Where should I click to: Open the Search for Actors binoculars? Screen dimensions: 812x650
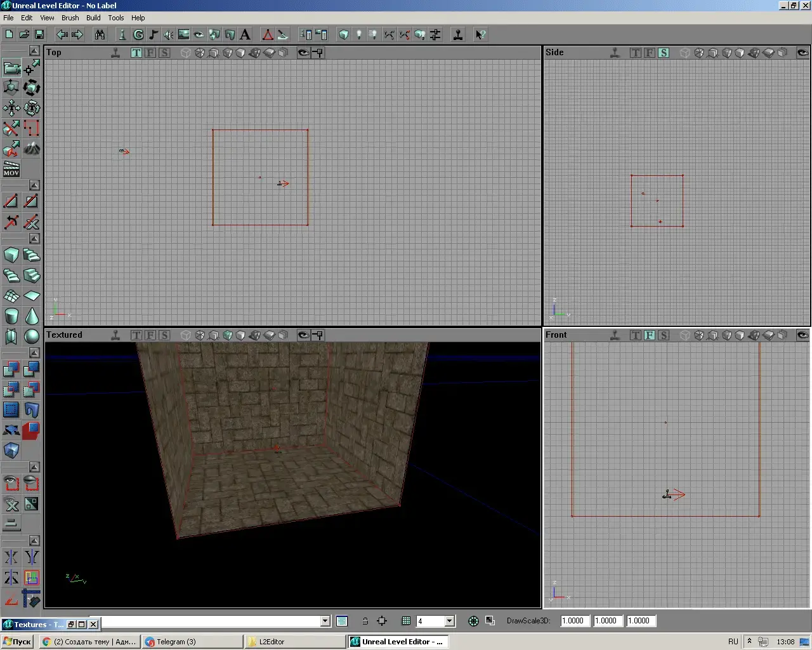tap(100, 34)
